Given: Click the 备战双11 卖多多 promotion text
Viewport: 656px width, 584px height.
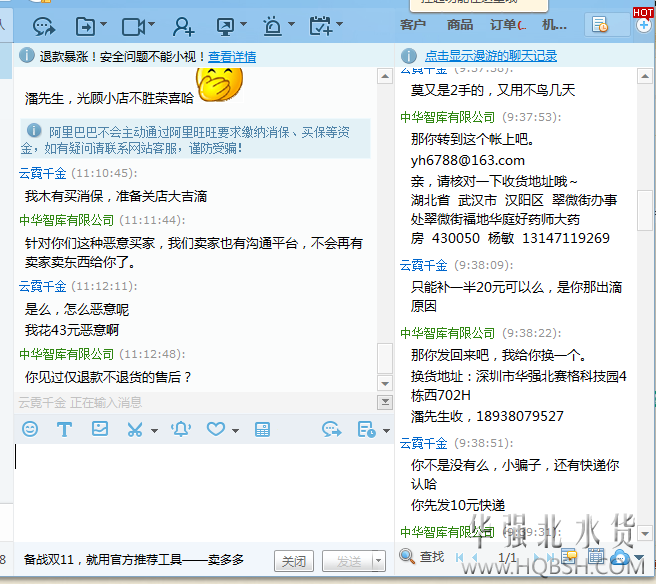Looking at the screenshot, I should tap(134, 559).
